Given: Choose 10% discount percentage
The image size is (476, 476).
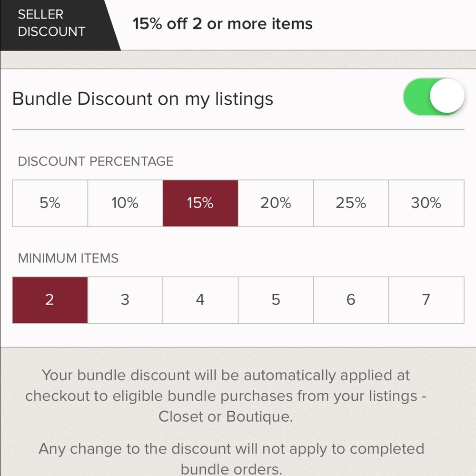Looking at the screenshot, I should point(125,203).
